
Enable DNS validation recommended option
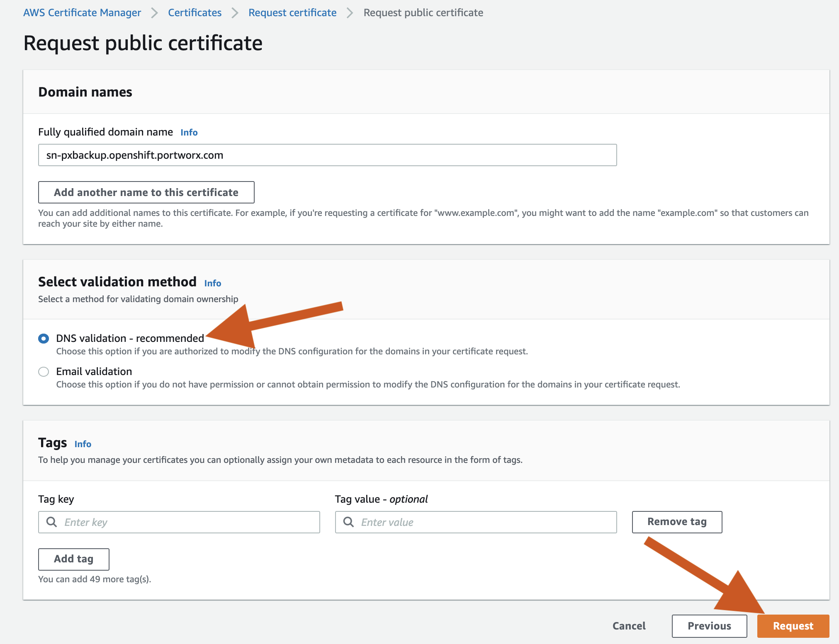click(43, 338)
